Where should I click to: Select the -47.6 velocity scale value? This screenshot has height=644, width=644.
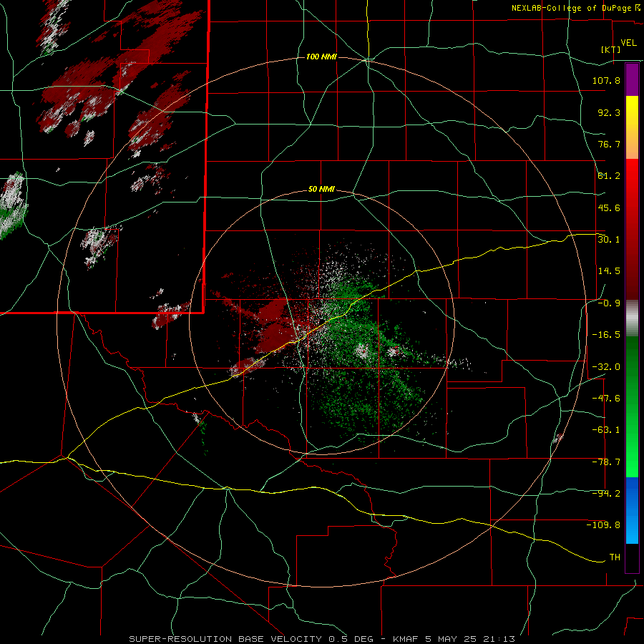[x=606, y=399]
